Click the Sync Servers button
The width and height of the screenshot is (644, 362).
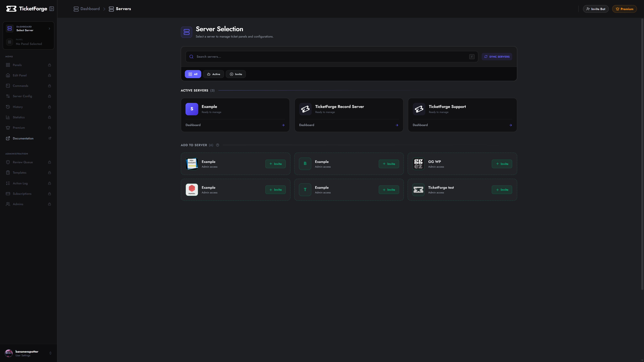pyautogui.click(x=497, y=57)
